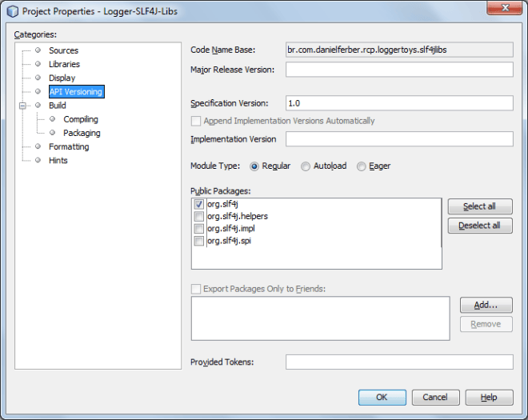Click the Select all button
This screenshot has height=420, width=528.
(x=480, y=206)
